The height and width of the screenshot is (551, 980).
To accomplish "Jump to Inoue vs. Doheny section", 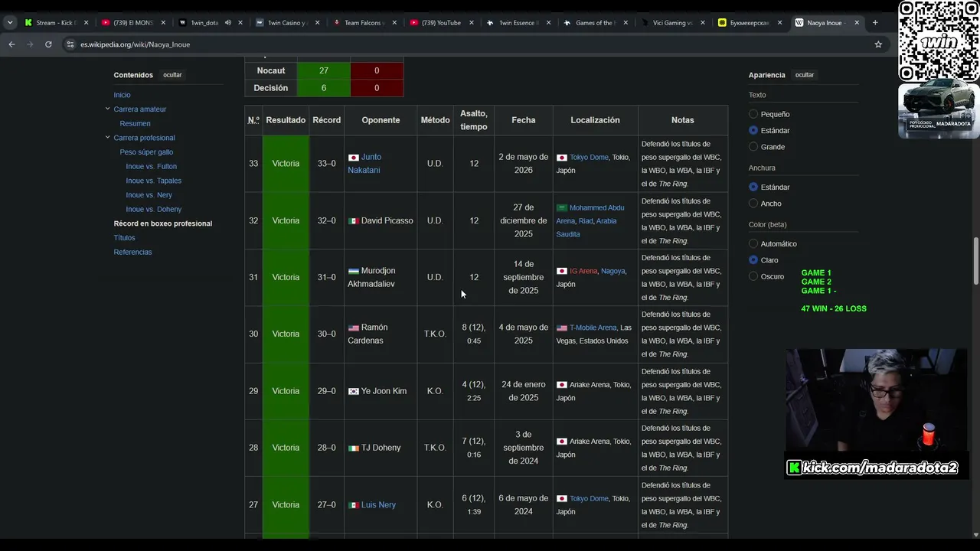I will 154,209.
